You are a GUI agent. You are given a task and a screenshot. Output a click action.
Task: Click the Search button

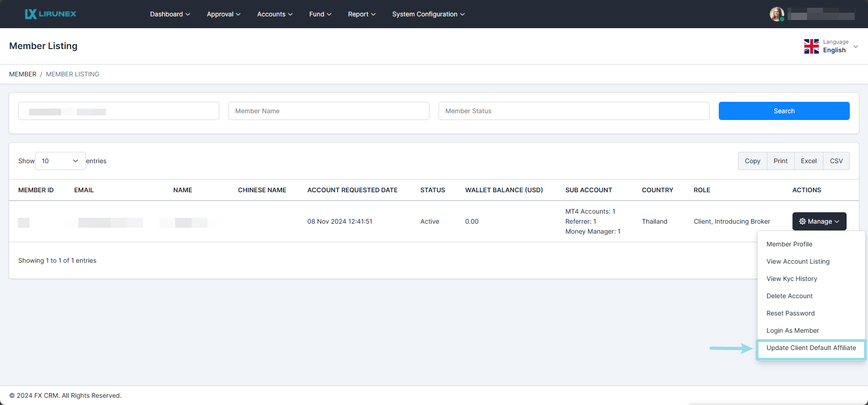(784, 111)
